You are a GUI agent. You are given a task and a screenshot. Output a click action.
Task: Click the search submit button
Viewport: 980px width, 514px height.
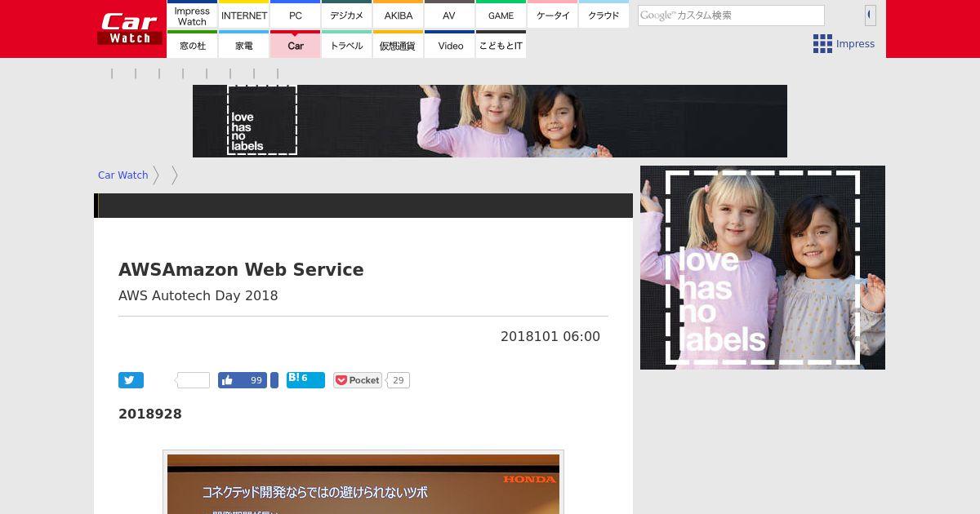(x=871, y=15)
